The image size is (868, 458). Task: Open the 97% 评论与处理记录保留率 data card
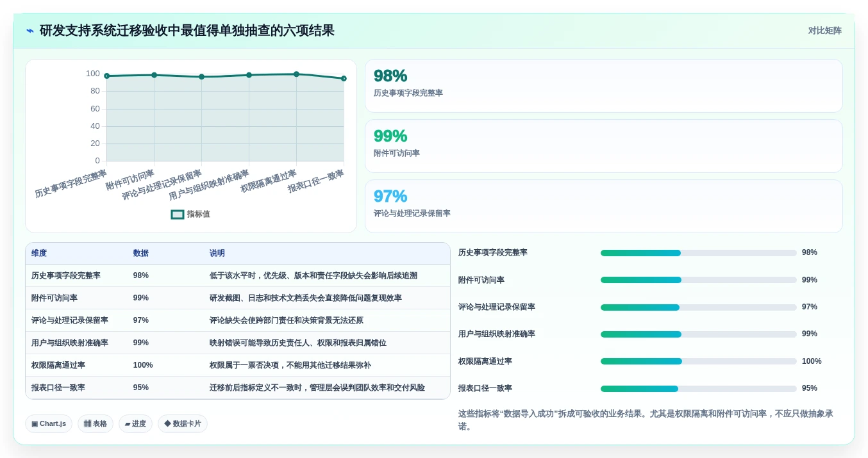click(603, 206)
